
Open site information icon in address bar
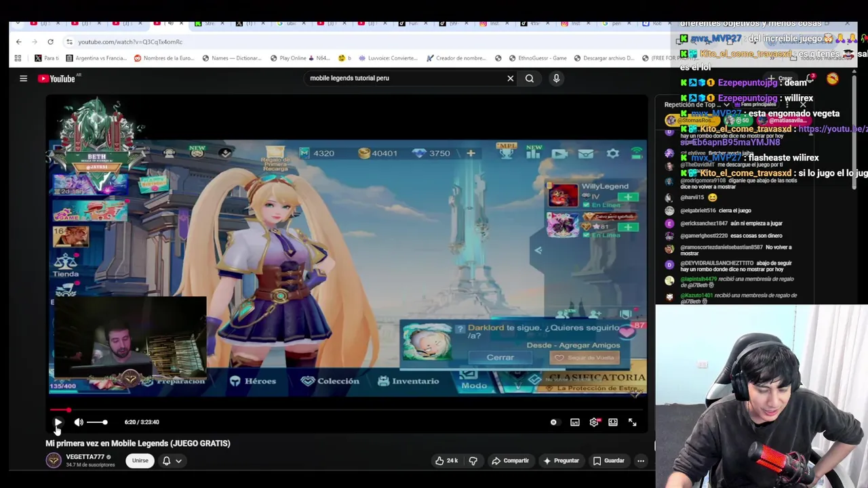[x=68, y=42]
